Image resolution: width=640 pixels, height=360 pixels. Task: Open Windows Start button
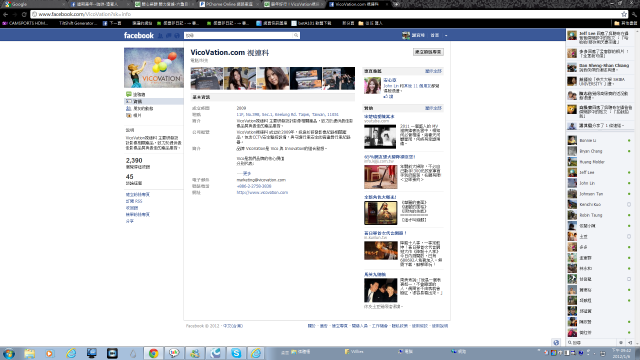9,353
